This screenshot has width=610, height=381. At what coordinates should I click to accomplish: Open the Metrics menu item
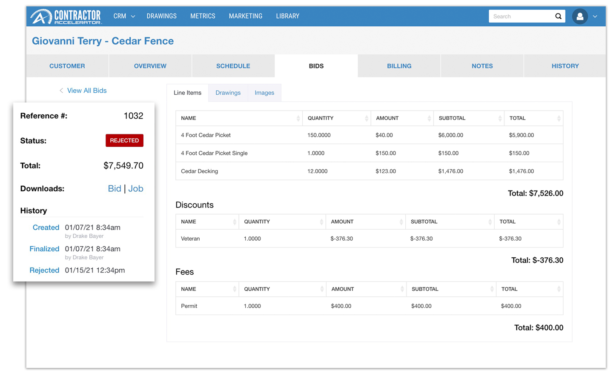pyautogui.click(x=203, y=16)
